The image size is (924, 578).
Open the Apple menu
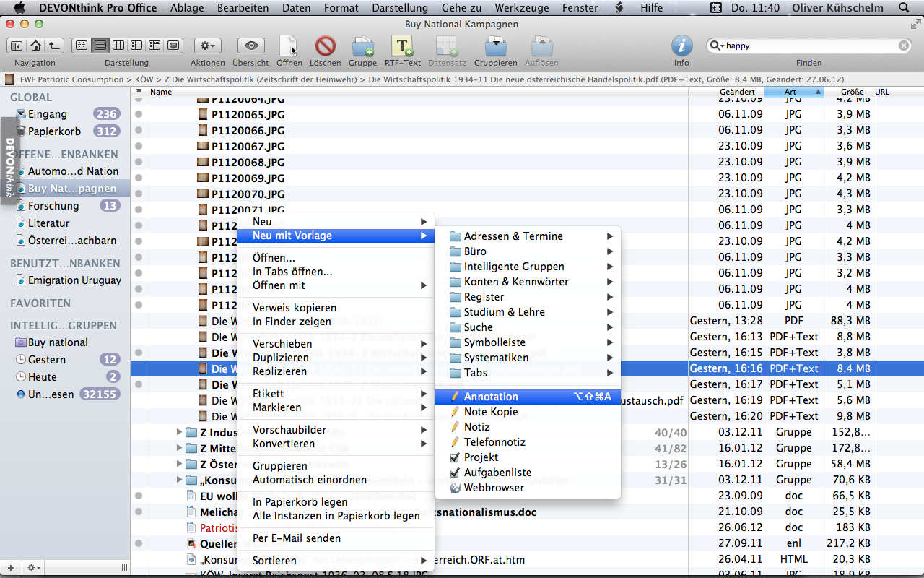pos(19,8)
